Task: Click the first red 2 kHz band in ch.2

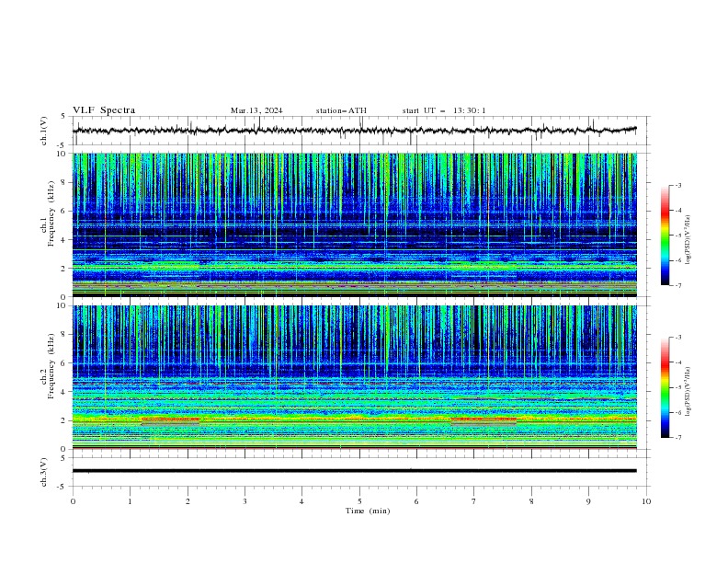Action: coord(170,419)
